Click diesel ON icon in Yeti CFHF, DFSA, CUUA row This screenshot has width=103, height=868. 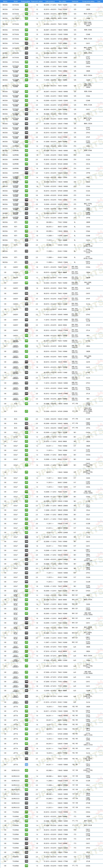tap(27, 257)
